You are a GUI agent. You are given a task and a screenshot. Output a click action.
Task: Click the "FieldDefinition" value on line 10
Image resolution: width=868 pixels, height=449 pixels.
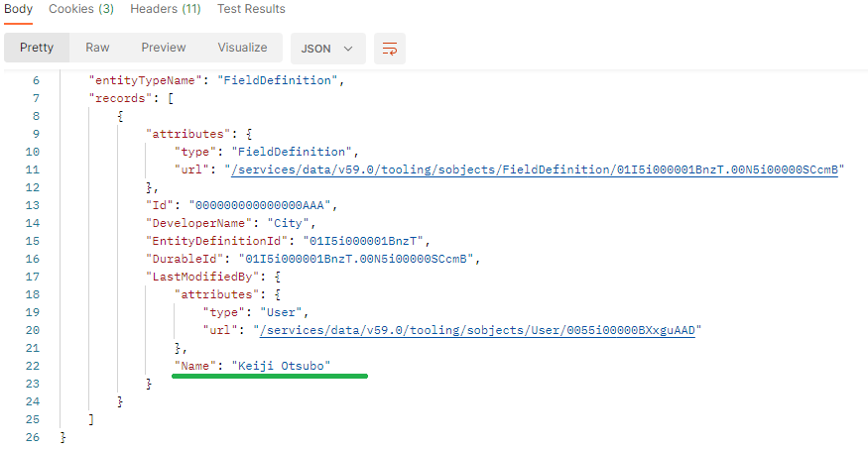(292, 152)
